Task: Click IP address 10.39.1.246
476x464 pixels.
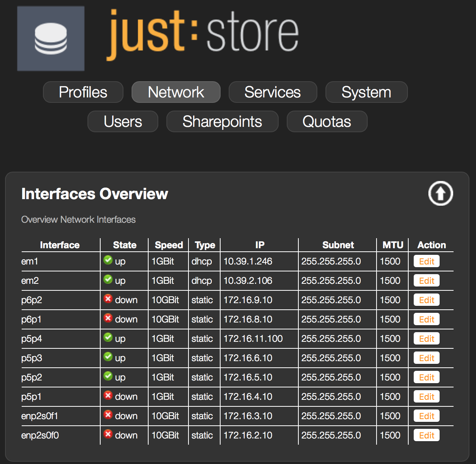Action: coord(248,261)
